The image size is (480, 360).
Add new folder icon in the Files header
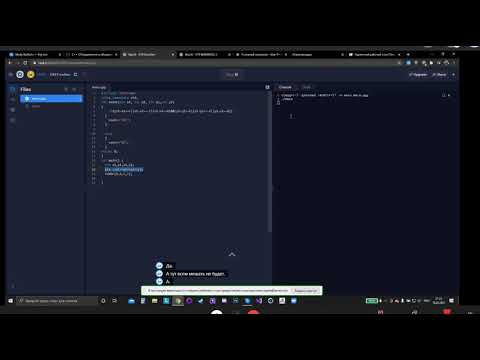point(74,89)
